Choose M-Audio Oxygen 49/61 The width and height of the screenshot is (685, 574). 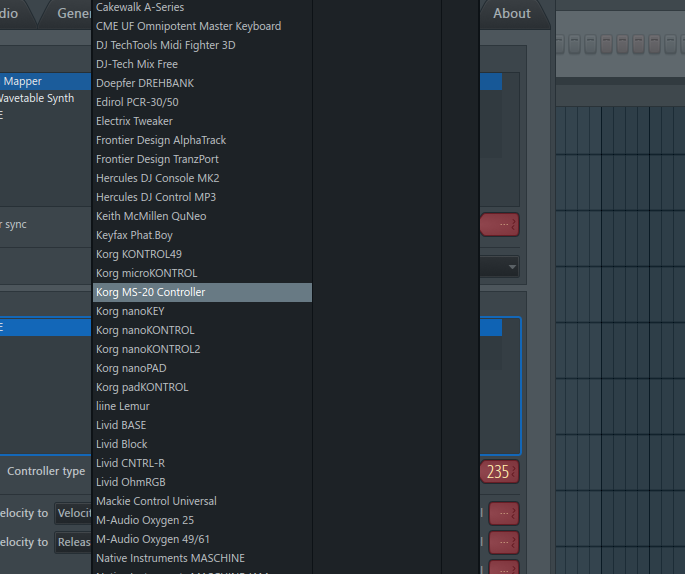[x=202, y=539]
